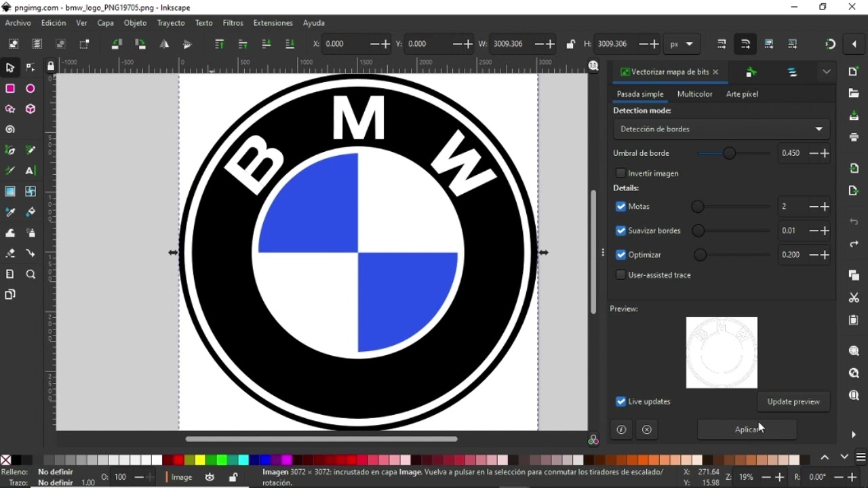Close the Vectorizar mapa de bits tab
Viewport: 868px width, 488px height.
715,72
